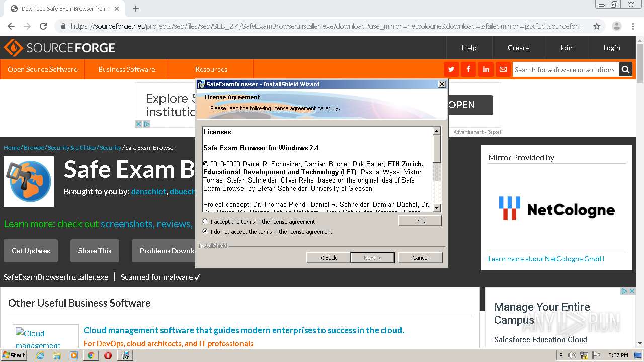644x362 pixels.
Task: Click the search magnifier icon
Action: [x=625, y=69]
